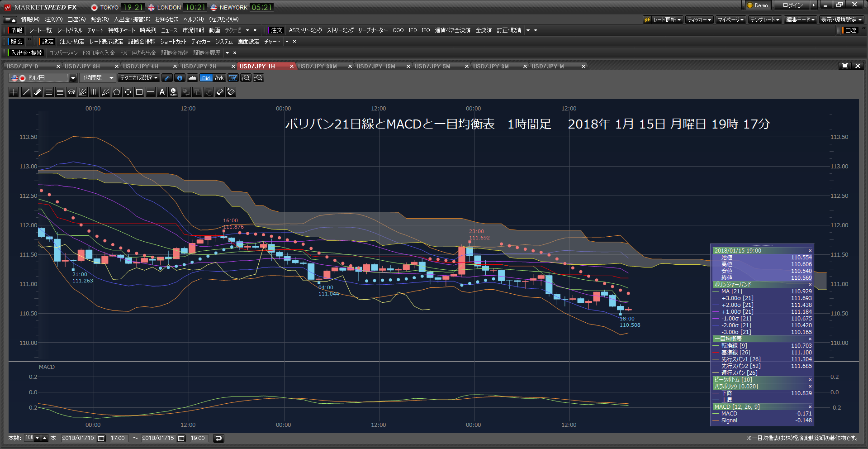Select the text annotation 'A' tool
Image resolution: width=868 pixels, height=449 pixels.
(162, 92)
